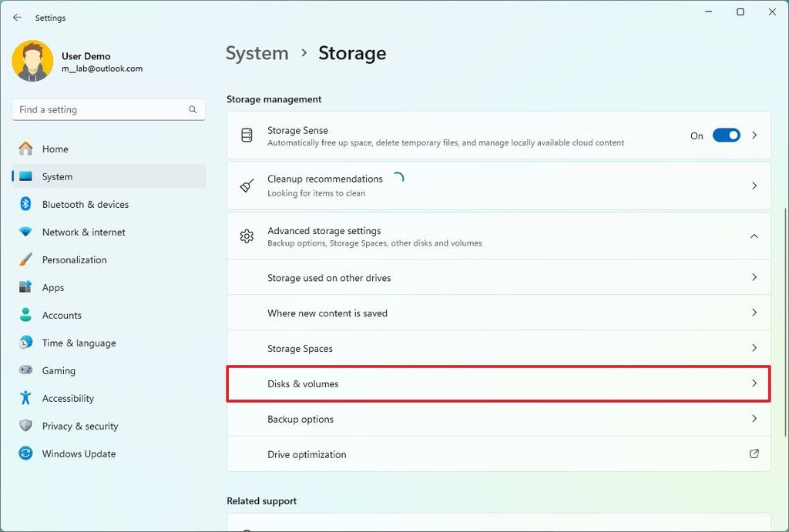Open the Bluetooth & devices icon
The image size is (789, 532).
click(25, 204)
